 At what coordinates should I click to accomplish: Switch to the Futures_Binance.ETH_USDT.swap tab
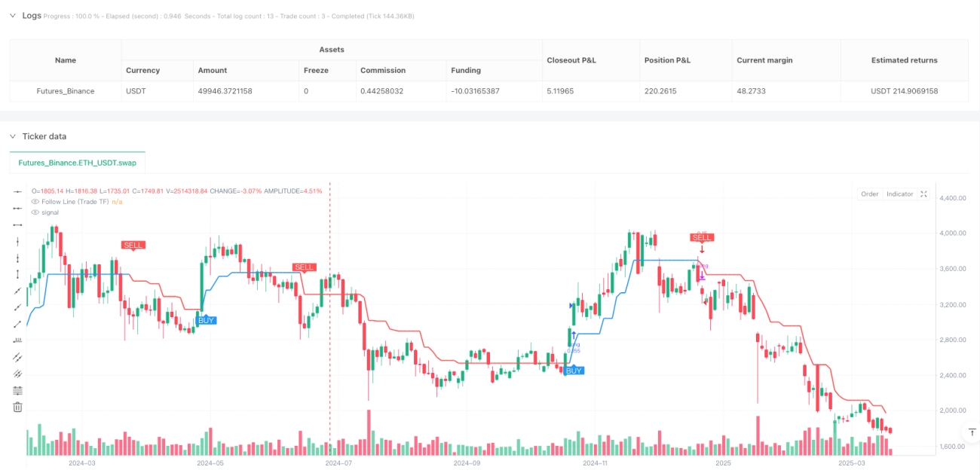[x=78, y=163]
